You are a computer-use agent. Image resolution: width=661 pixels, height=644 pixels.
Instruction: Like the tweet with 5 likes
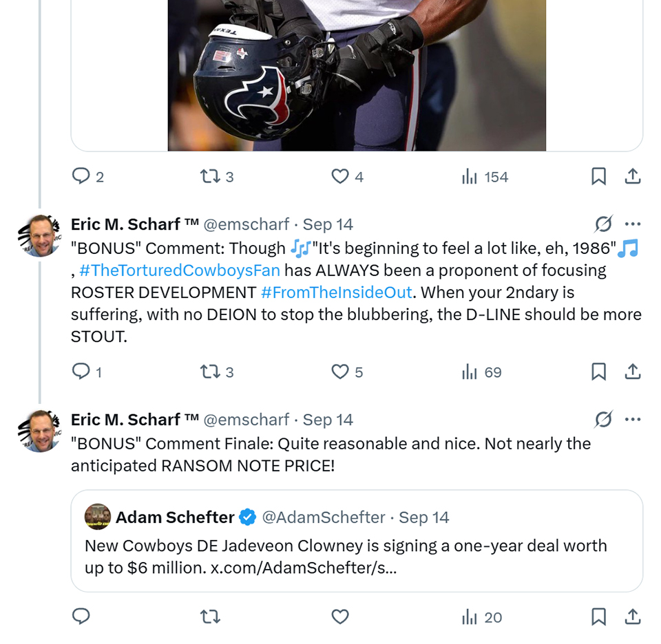[340, 372]
